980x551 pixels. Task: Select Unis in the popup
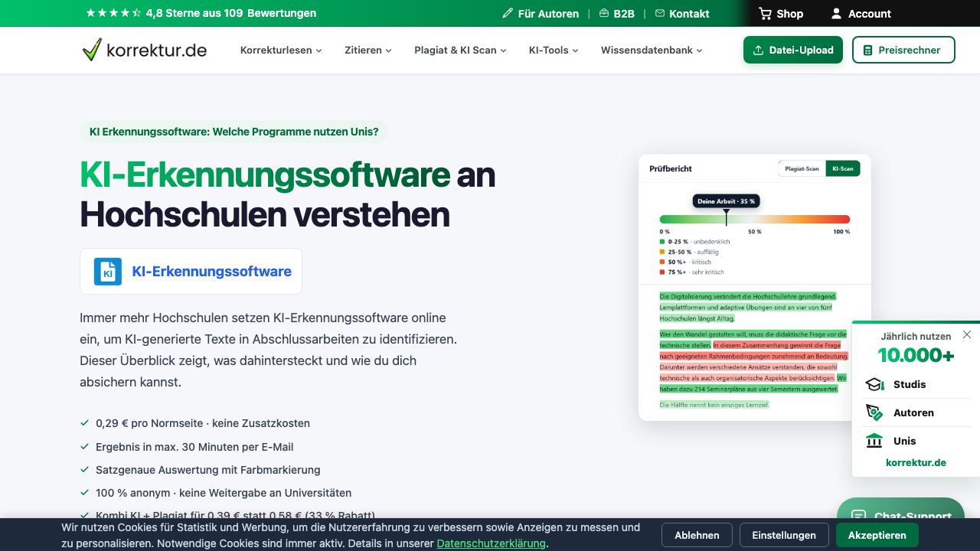point(916,441)
